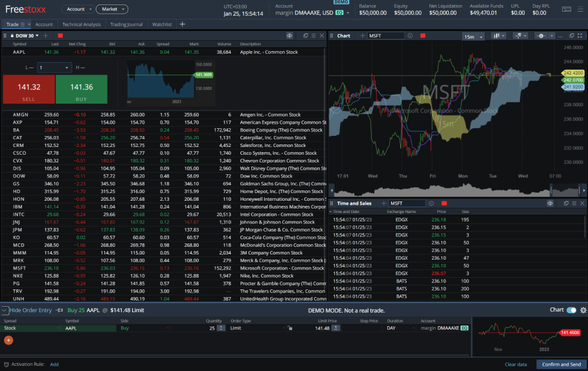588x371 pixels.
Task: Click orange add order leg plus icon
Action: tap(8, 340)
